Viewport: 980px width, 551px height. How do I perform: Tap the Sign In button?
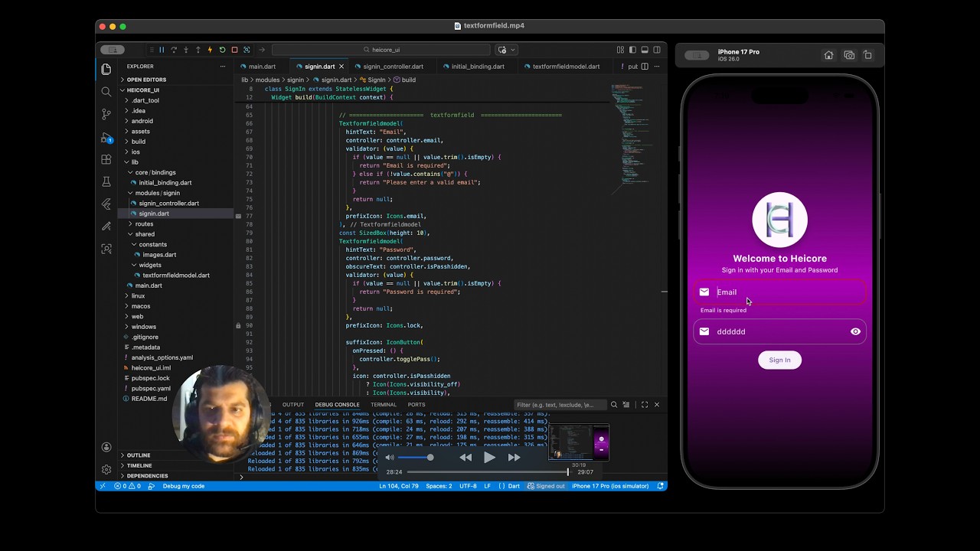[779, 360]
